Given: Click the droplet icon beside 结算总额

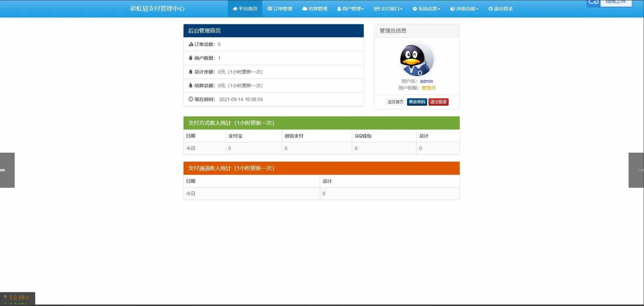Looking at the screenshot, I should click(x=190, y=85).
